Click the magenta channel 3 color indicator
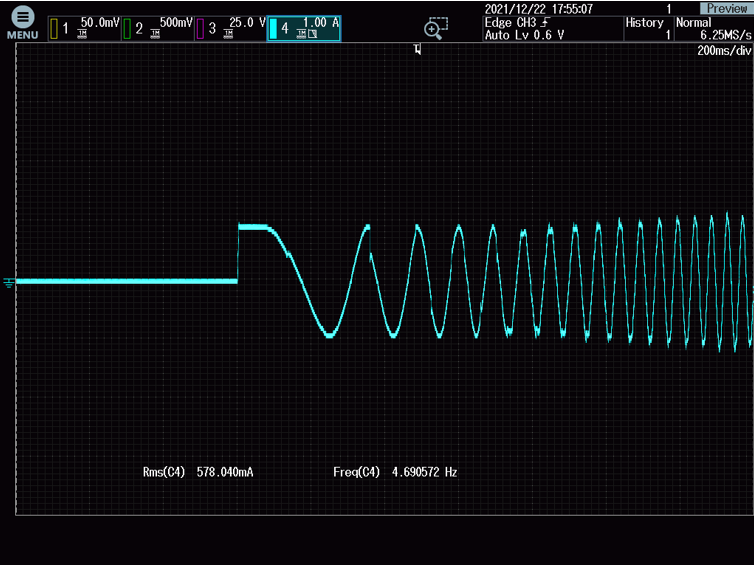This screenshot has width=754, height=565. click(x=200, y=29)
